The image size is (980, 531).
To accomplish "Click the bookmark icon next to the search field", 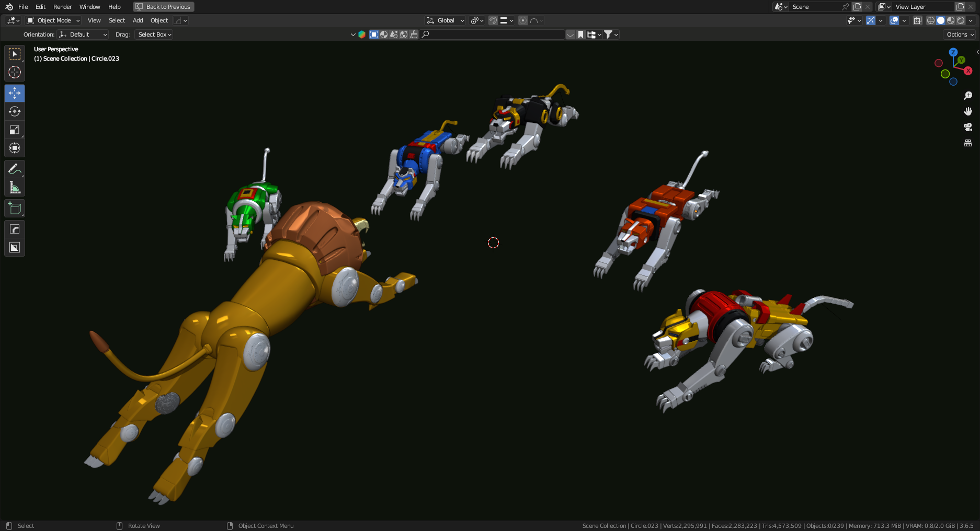I will click(581, 34).
